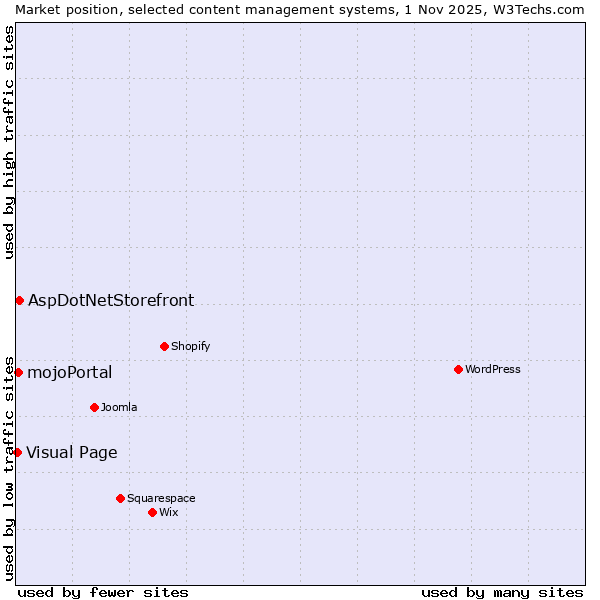This screenshot has width=600, height=600.
Task: Click the red marker for AspDotNetStorefront
Action: point(19,300)
